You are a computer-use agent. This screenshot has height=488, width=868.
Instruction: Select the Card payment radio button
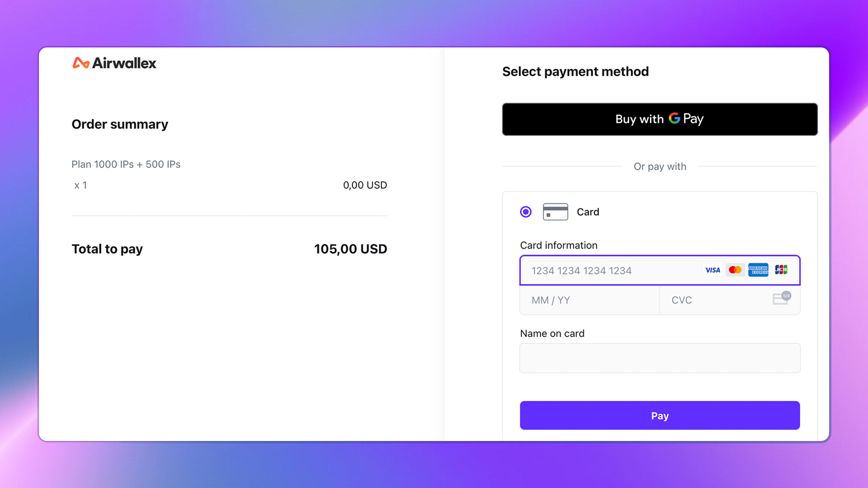tap(526, 212)
